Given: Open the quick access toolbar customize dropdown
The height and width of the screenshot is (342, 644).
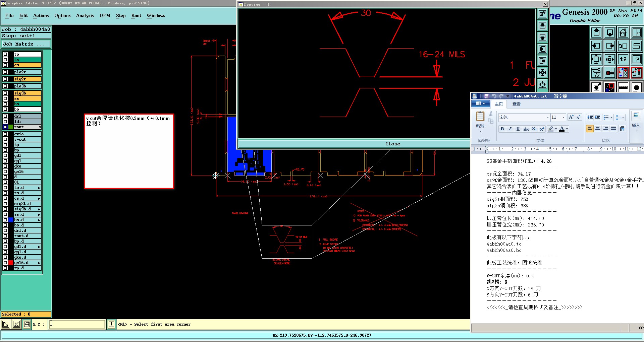Looking at the screenshot, I should (508, 96).
